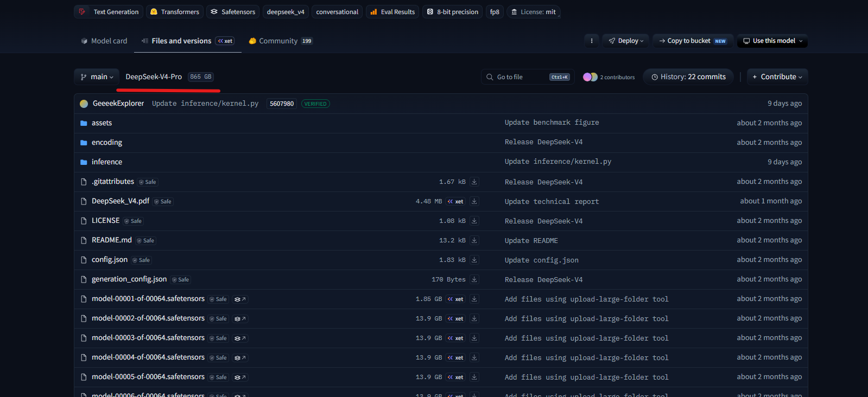This screenshot has width=868, height=397.
Task: Open the main branch selector
Action: (x=97, y=77)
